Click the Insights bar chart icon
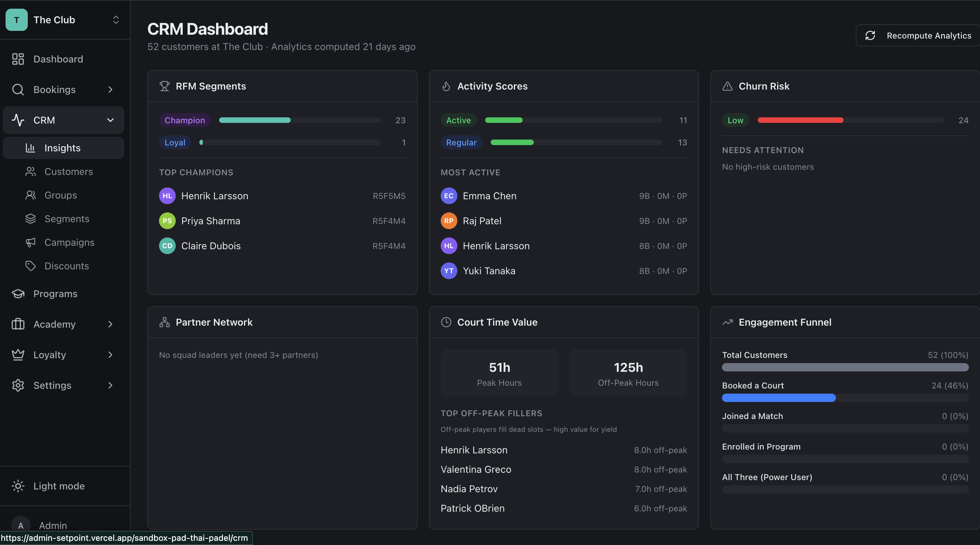 31,148
